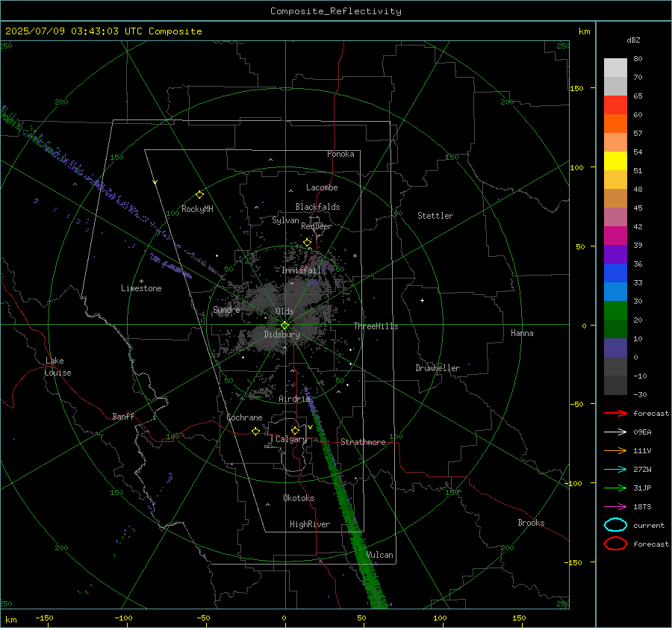Click the Vulcan town label
672x628 pixels.
tap(379, 555)
